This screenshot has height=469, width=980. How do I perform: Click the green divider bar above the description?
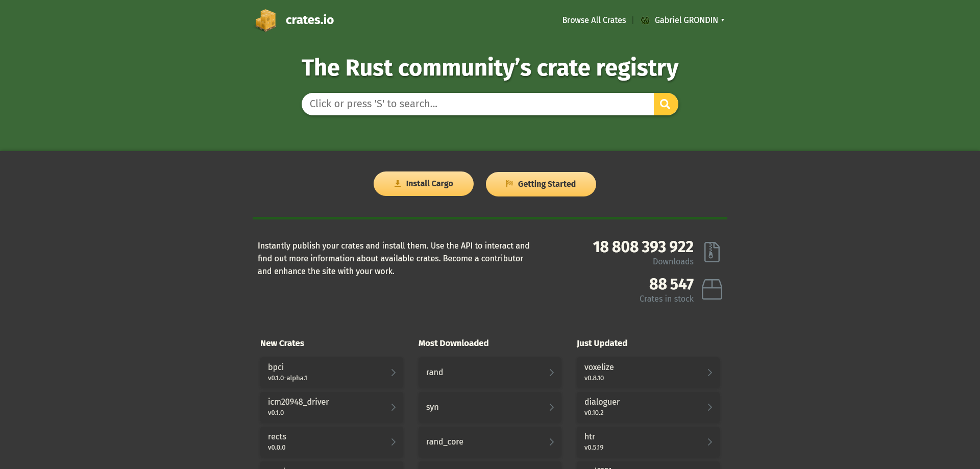coord(490,218)
